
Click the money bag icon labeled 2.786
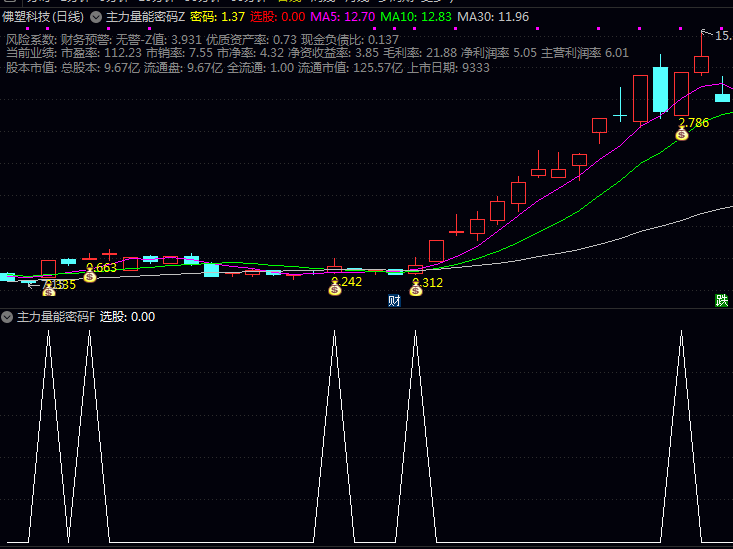pyautogui.click(x=681, y=134)
